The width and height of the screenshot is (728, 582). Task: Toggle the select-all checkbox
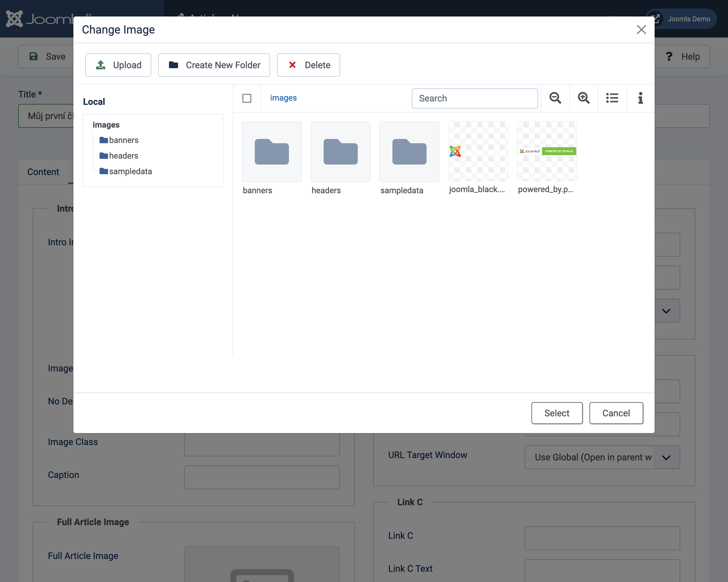click(x=247, y=98)
